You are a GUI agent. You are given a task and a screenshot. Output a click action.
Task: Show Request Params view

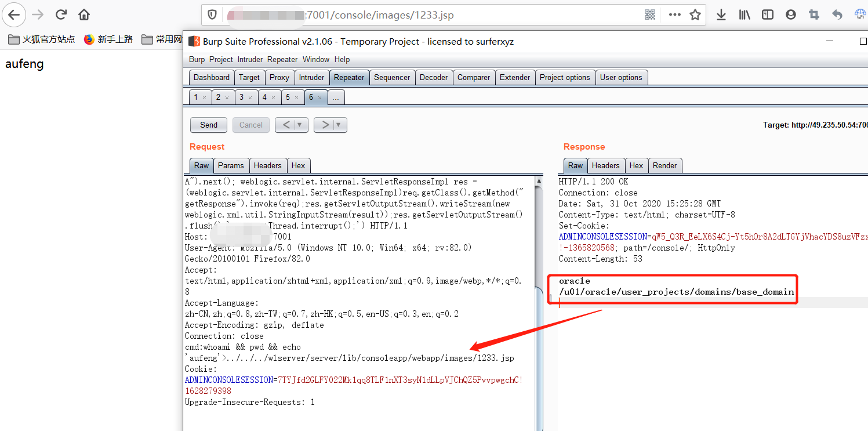click(232, 165)
